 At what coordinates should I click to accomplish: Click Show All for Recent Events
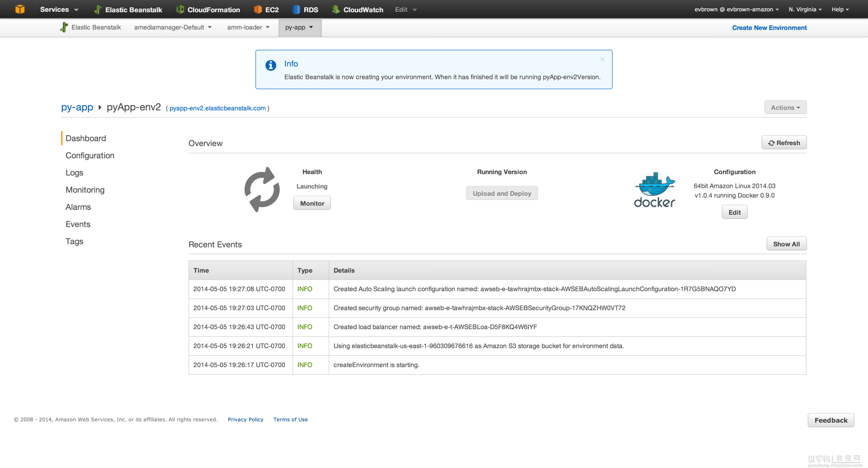click(786, 244)
